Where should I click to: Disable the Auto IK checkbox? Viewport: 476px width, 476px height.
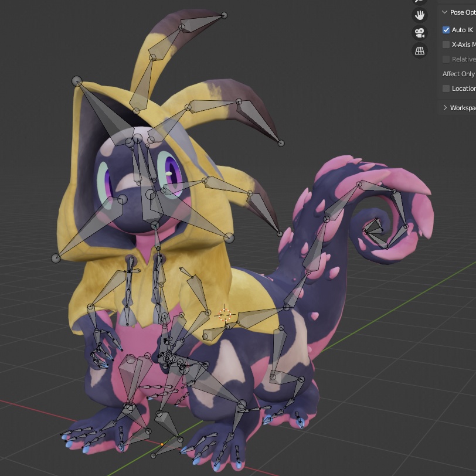pyautogui.click(x=447, y=29)
